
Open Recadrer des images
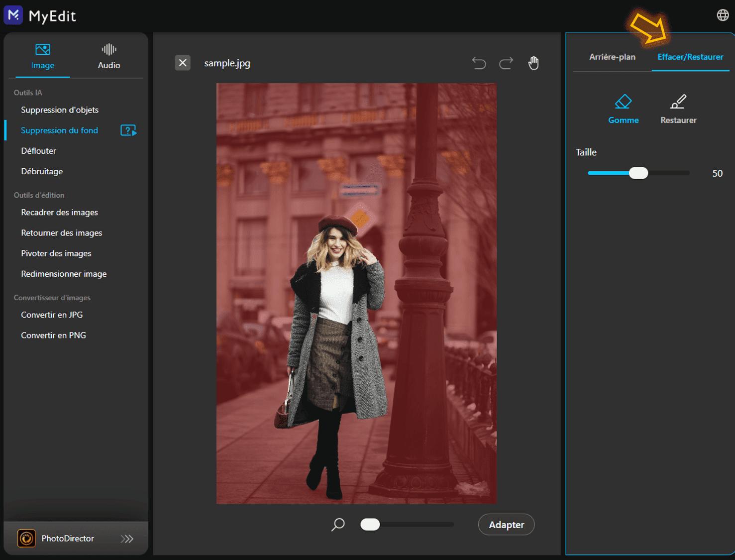coord(59,212)
